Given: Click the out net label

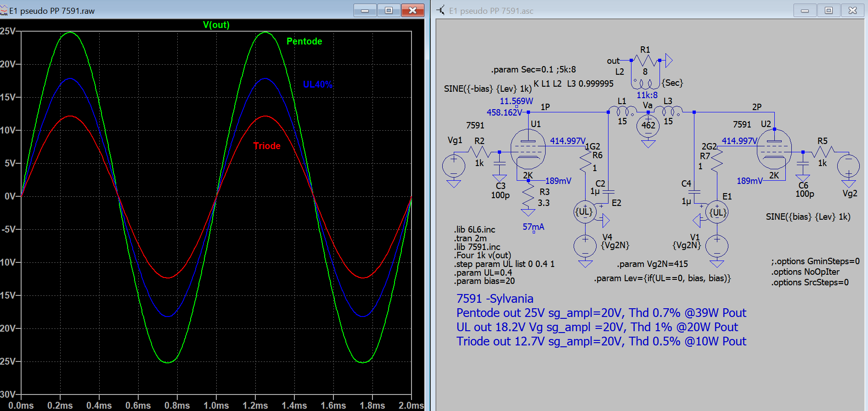Looking at the screenshot, I should (x=613, y=61).
